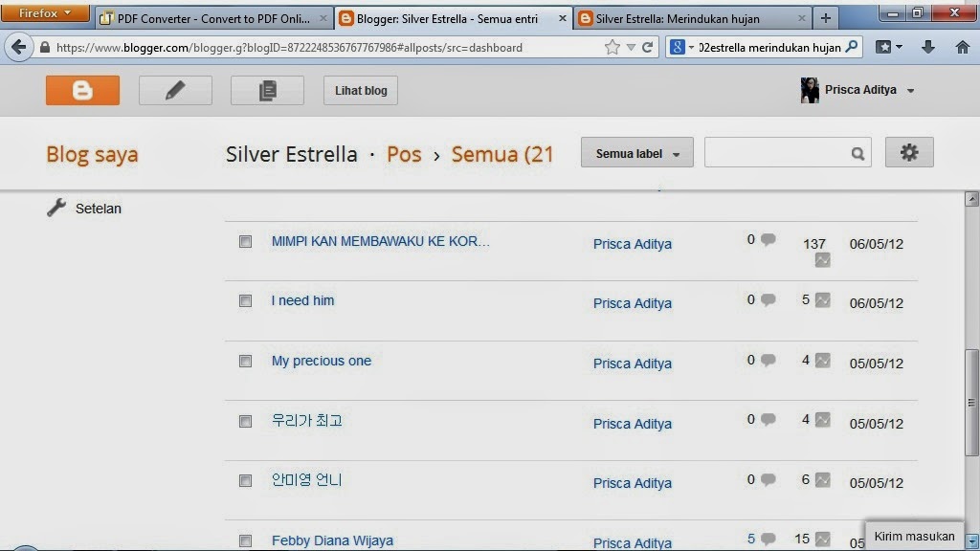Bookmark page with the star icon
This screenshot has height=551, width=980.
(x=612, y=48)
